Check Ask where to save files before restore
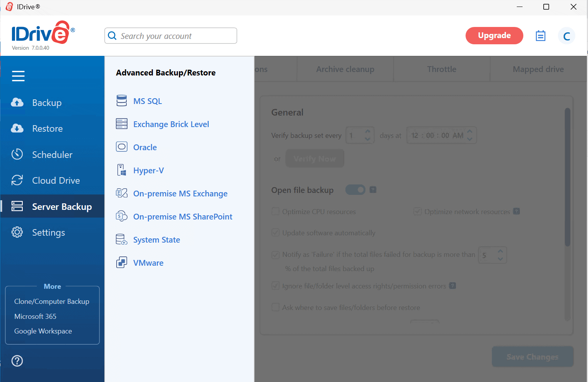The height and width of the screenshot is (382, 588). [276, 307]
